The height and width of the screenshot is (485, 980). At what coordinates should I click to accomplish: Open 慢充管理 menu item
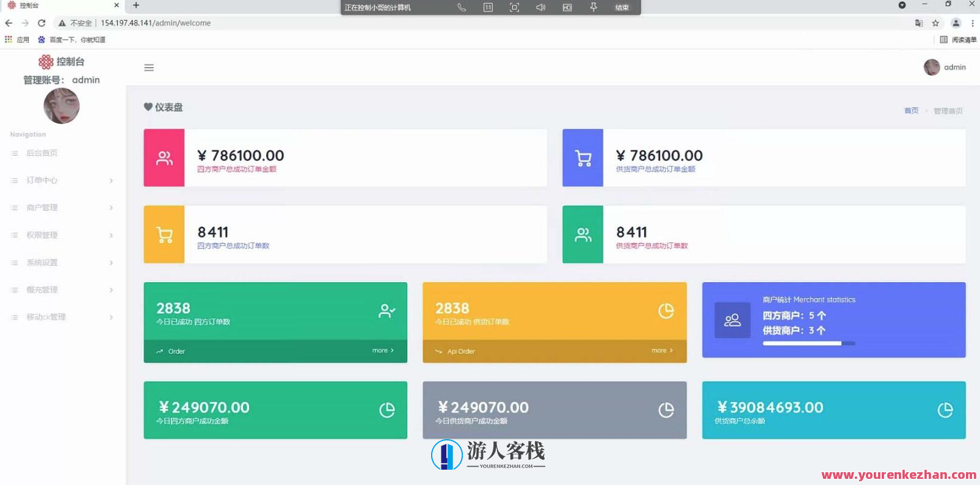pos(42,290)
